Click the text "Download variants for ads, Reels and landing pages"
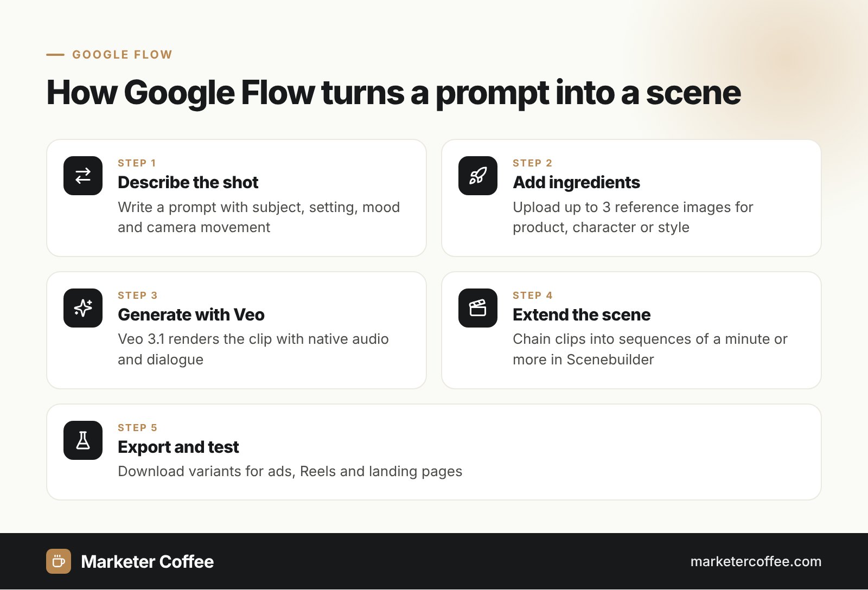The width and height of the screenshot is (868, 590). point(290,471)
